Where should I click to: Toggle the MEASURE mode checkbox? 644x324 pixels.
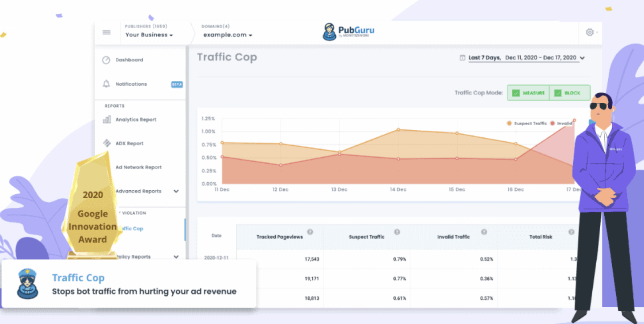click(x=515, y=93)
